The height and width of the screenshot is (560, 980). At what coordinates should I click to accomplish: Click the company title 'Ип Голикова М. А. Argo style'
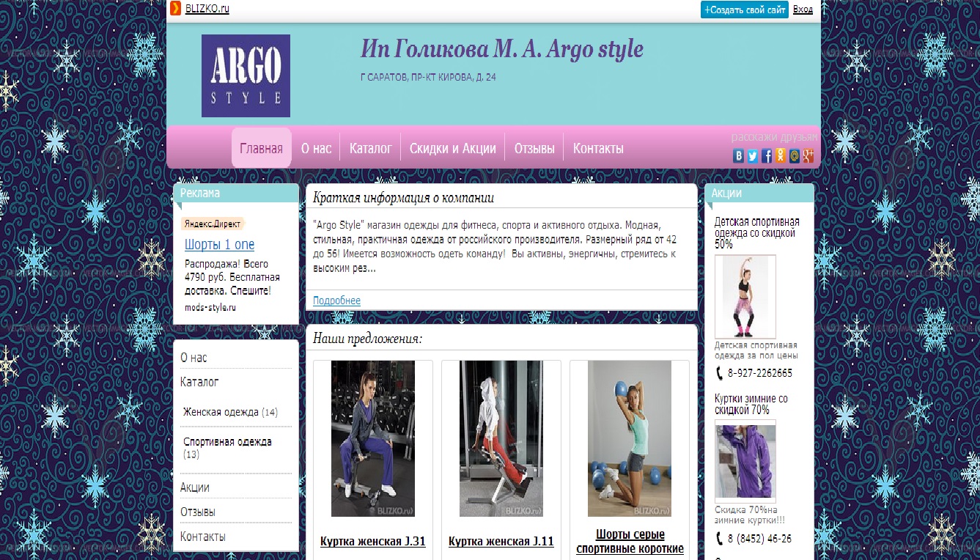(x=502, y=49)
